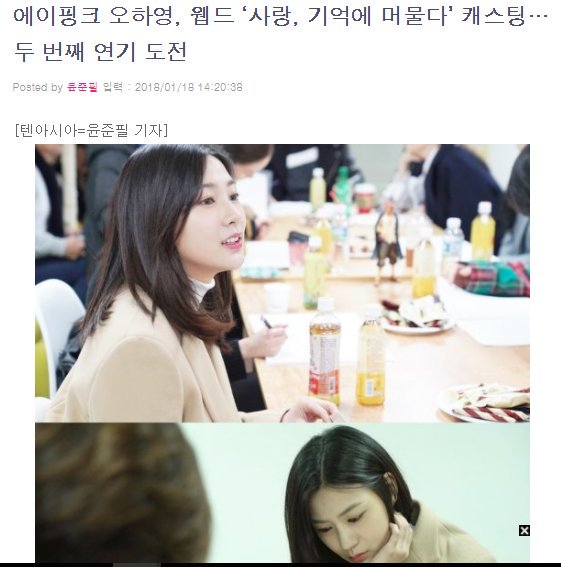Image resolution: width=561 pixels, height=567 pixels.
Task: Click the headline's second line 두 번째 연기 도전
Action: (100, 51)
